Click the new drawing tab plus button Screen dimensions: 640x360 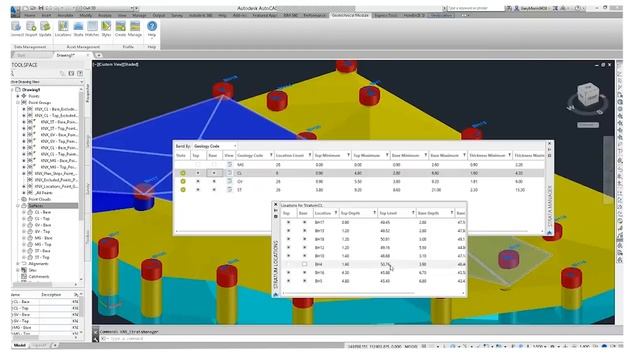tap(98, 55)
